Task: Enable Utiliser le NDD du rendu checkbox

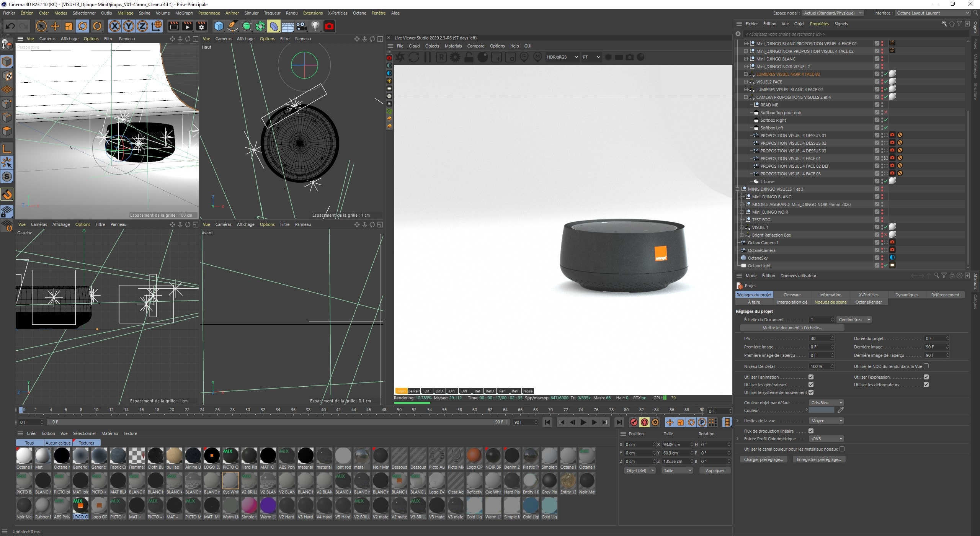Action: pos(926,366)
